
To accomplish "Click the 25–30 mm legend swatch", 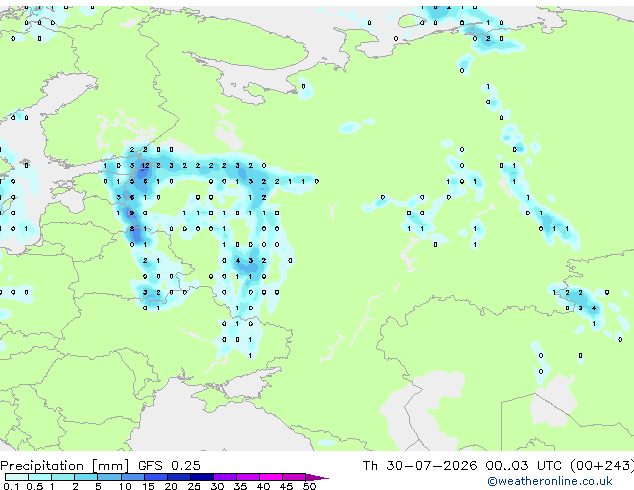I will click(201, 477).
